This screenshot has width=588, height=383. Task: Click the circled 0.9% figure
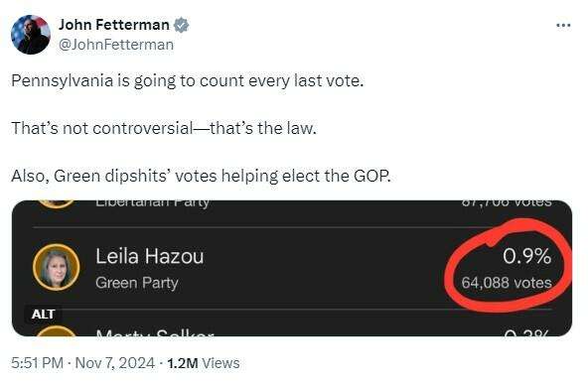[526, 257]
